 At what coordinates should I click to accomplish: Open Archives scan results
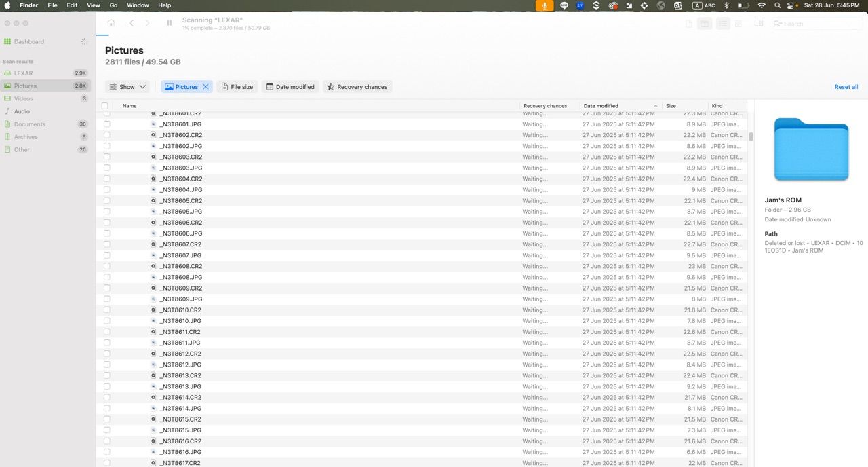point(46,137)
